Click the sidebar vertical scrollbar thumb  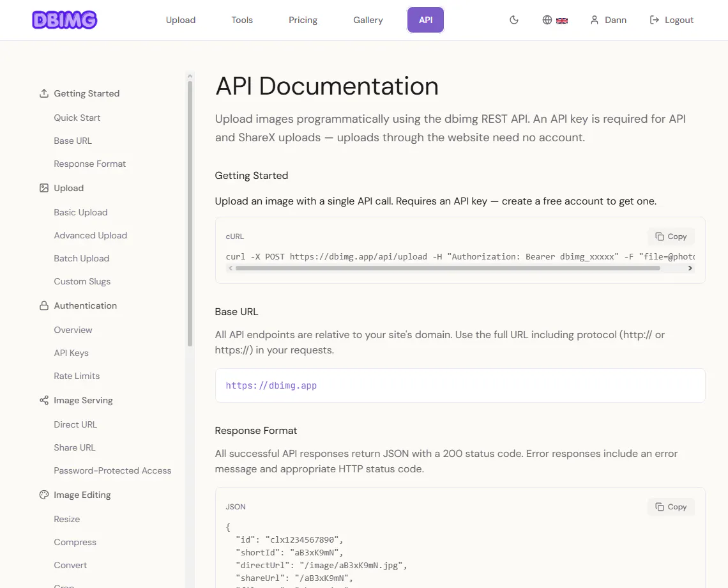(x=190, y=214)
